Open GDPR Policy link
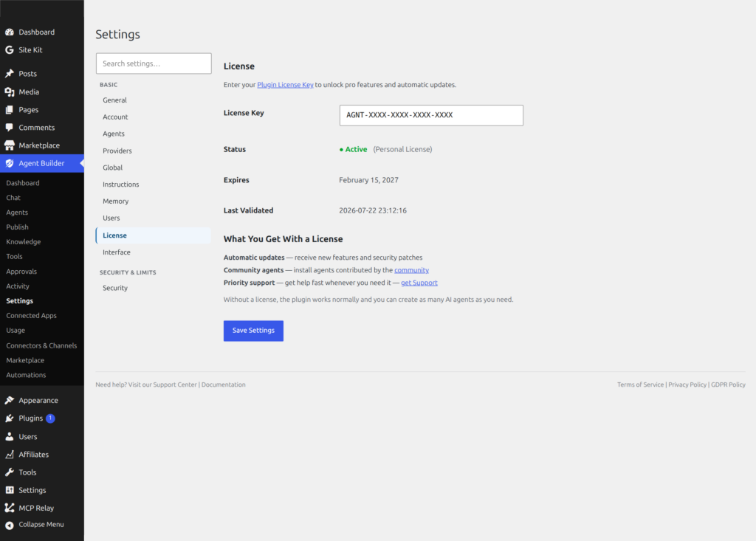 point(728,385)
